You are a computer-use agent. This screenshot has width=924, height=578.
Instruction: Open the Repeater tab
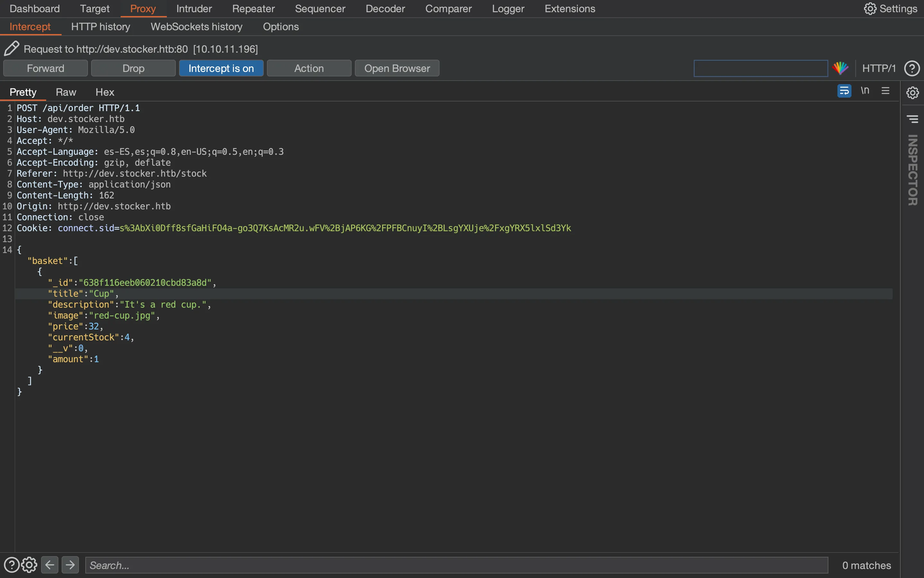point(253,8)
